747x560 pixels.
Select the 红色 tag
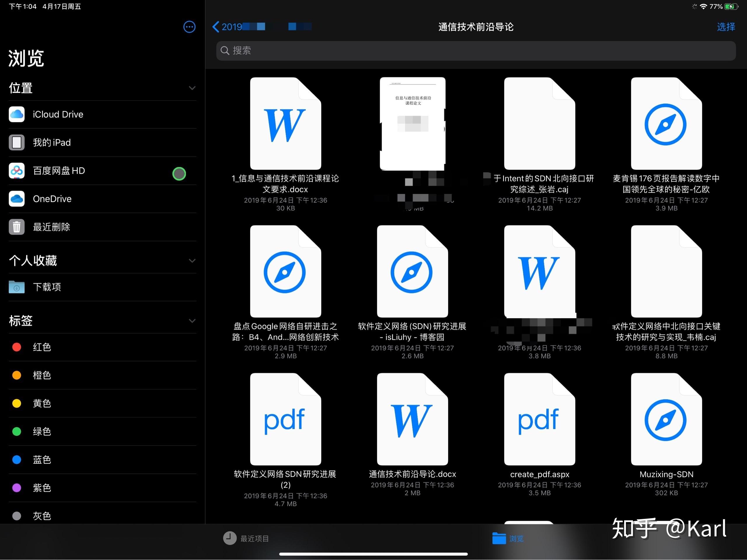coord(102,347)
